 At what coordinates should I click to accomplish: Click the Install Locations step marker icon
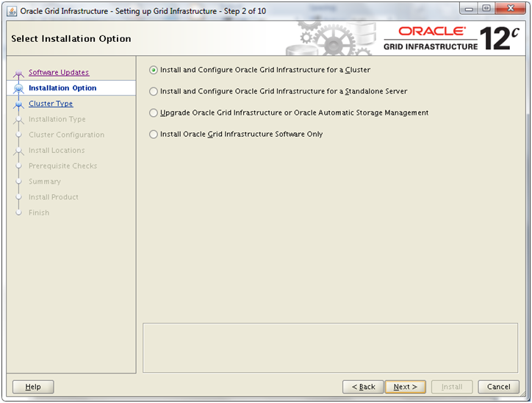[18, 151]
